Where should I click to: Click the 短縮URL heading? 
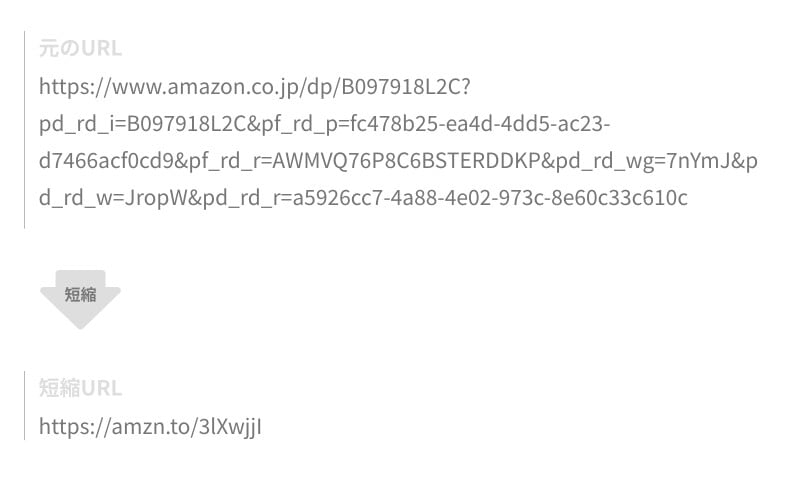click(x=80, y=388)
